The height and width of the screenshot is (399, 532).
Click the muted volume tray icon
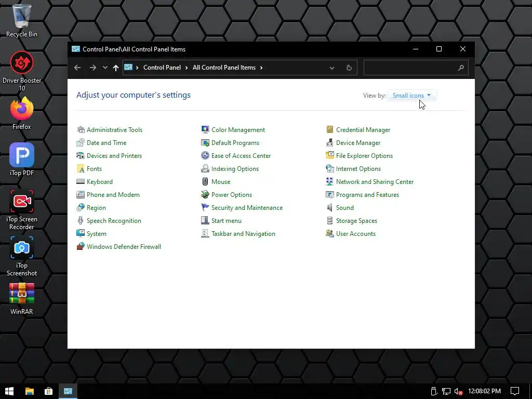coord(458,392)
